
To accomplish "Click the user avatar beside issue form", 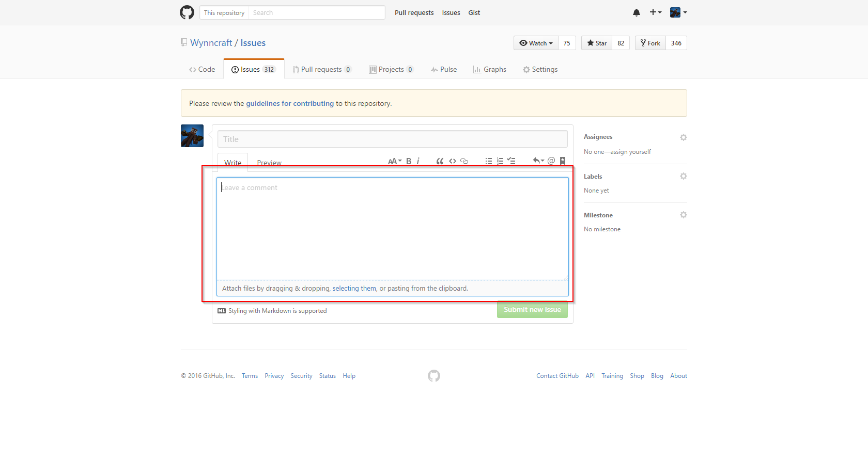I will click(192, 136).
